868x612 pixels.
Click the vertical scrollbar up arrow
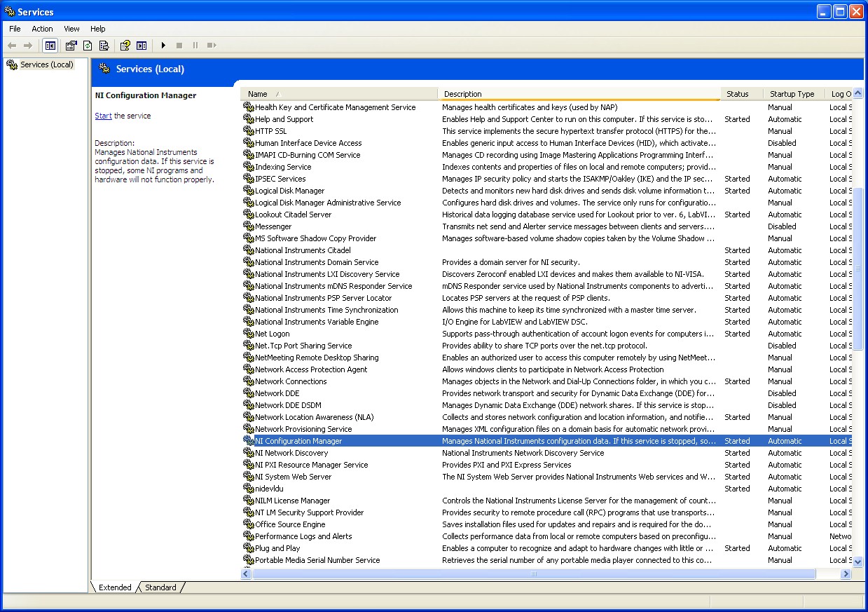click(857, 94)
